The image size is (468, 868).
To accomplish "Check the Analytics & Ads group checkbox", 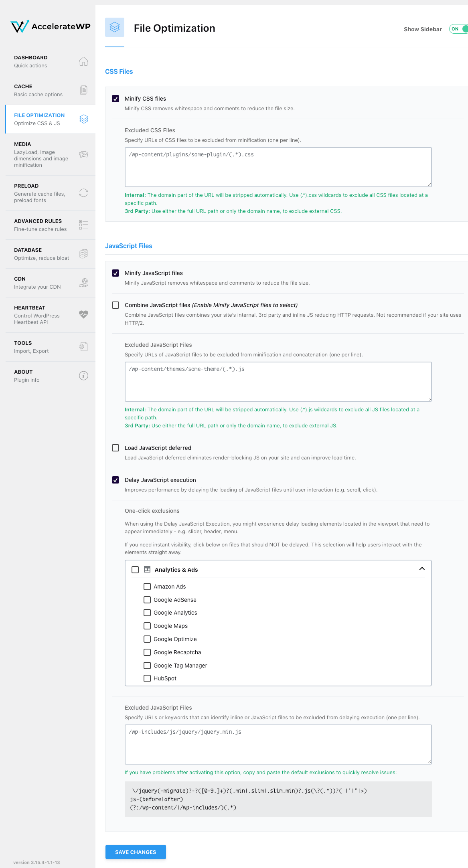I will click(135, 570).
